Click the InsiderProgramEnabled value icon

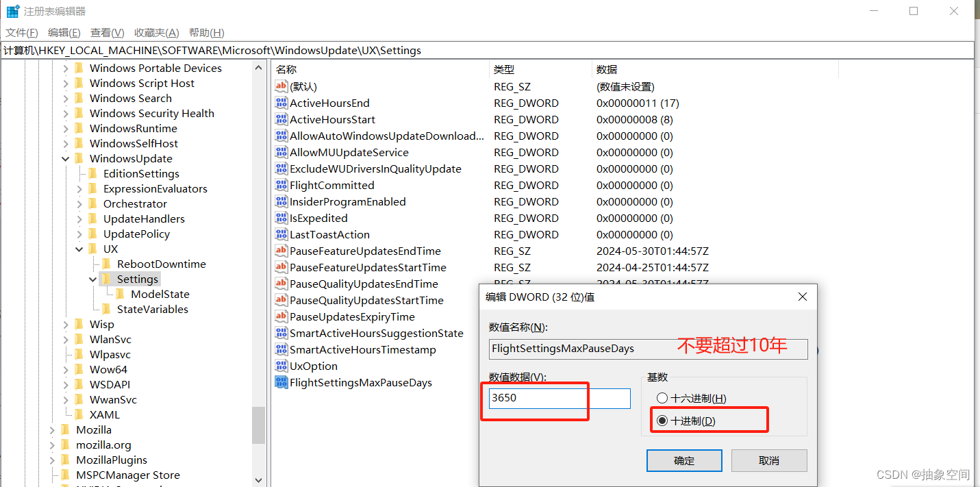(x=281, y=201)
